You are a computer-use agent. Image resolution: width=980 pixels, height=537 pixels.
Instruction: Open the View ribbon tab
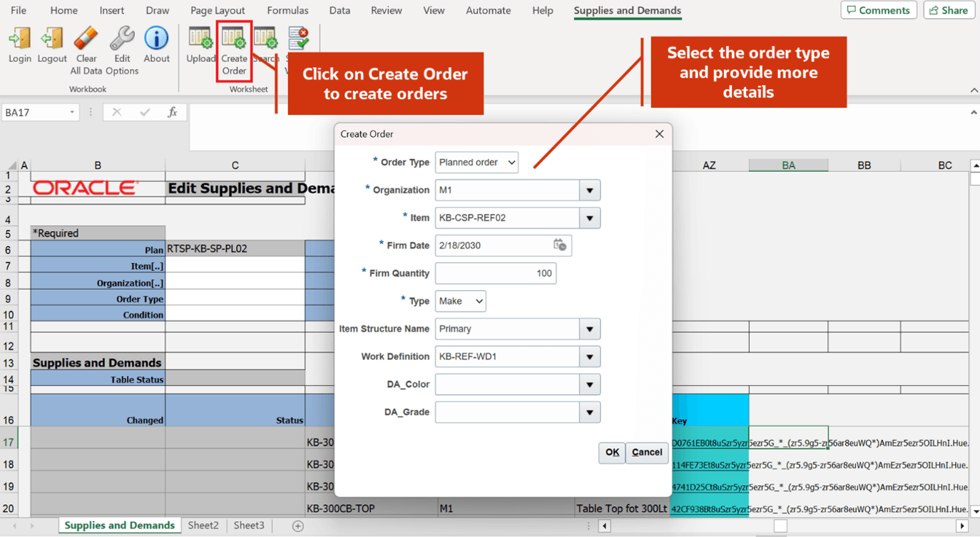click(434, 11)
